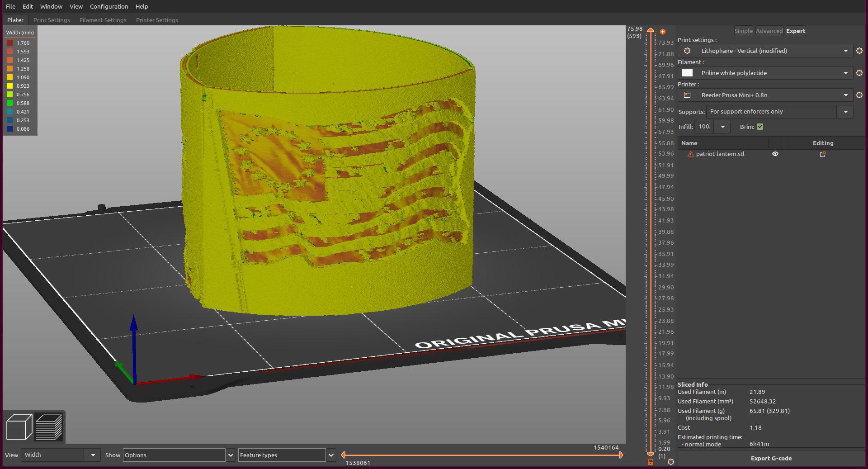Select the patriot-lantern.stl object row
This screenshot has height=469, width=868.
(771, 154)
